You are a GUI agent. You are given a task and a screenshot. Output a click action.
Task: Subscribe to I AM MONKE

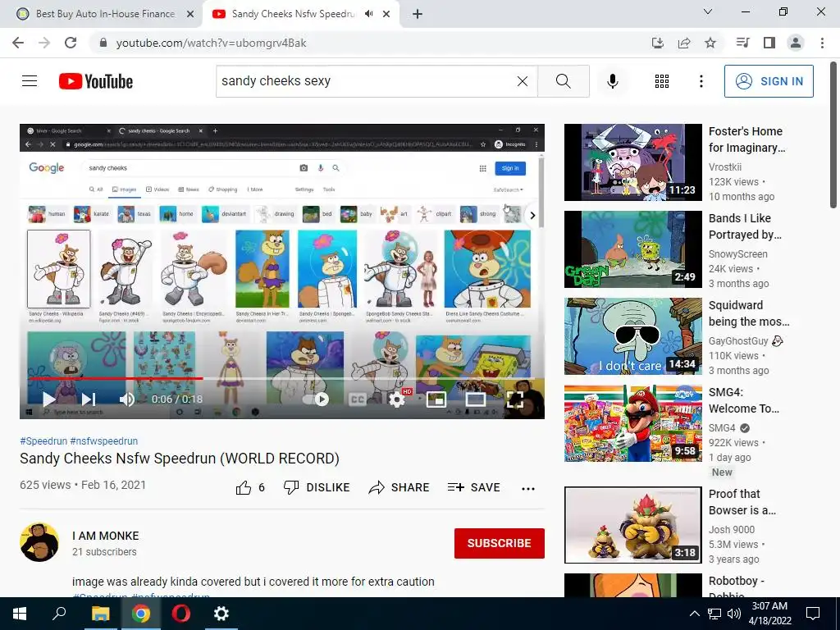(x=500, y=543)
